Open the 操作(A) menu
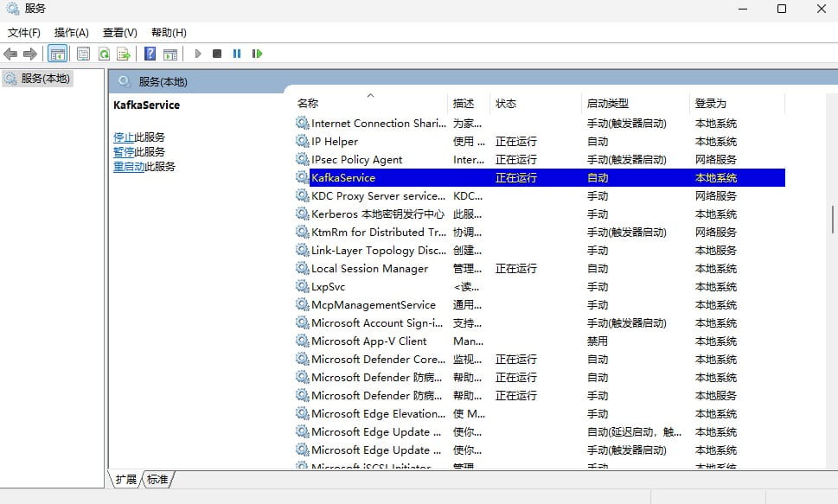Screen dimensions: 838x504 click(72, 33)
